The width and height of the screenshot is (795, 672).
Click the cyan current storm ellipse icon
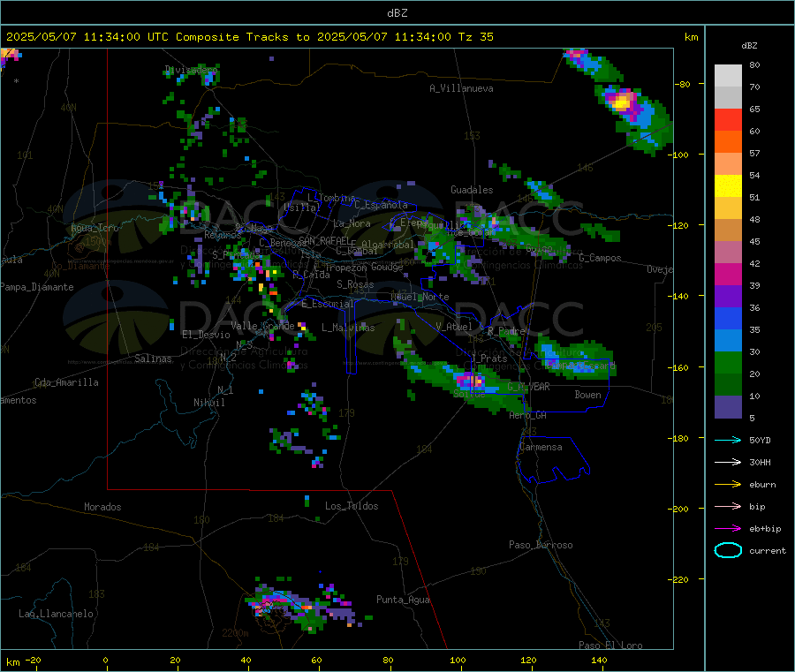728,550
